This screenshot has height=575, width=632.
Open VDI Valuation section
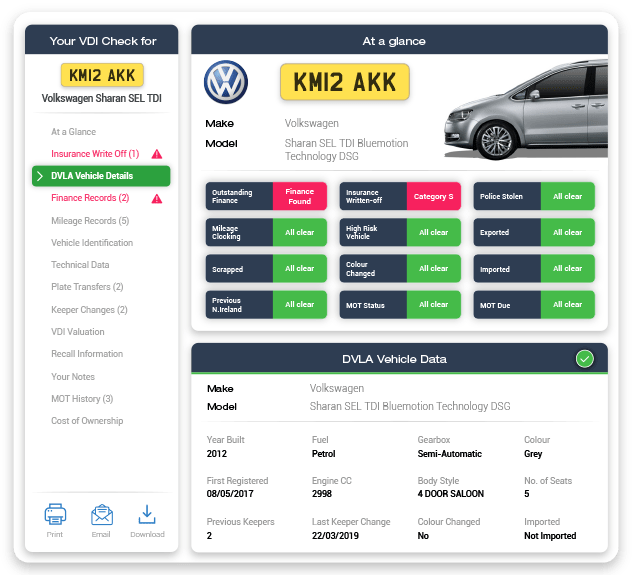point(77,332)
